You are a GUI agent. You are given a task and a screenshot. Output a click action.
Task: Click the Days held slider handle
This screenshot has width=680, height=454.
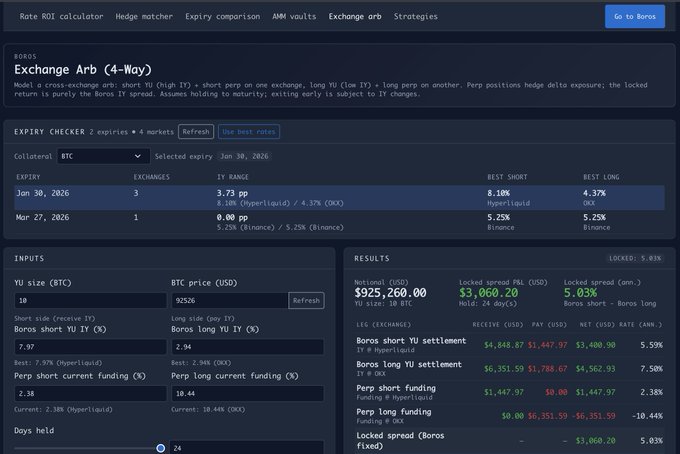[160, 448]
